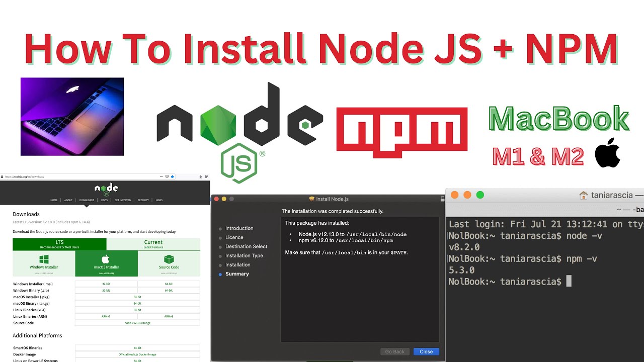Viewport: 644px width, 362px height.
Task: Click the large node wordmark logo
Action: [x=240, y=114]
